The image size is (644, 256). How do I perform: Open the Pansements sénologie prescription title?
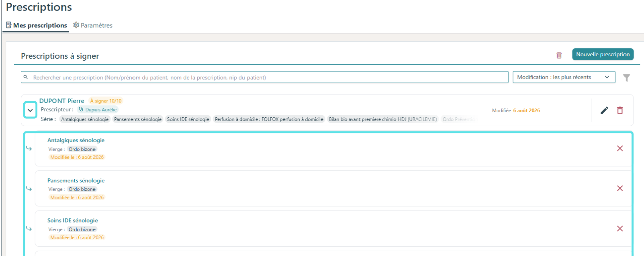click(76, 180)
